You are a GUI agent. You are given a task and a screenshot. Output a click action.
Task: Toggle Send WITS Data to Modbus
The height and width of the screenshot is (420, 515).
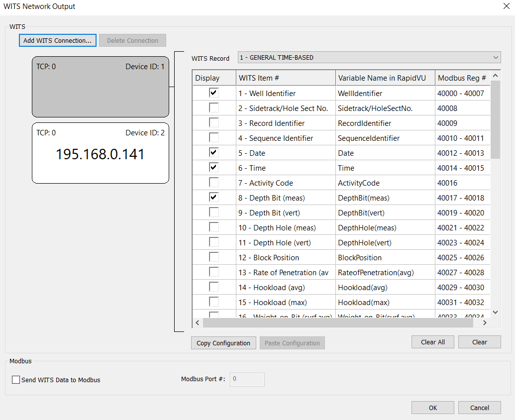point(16,380)
